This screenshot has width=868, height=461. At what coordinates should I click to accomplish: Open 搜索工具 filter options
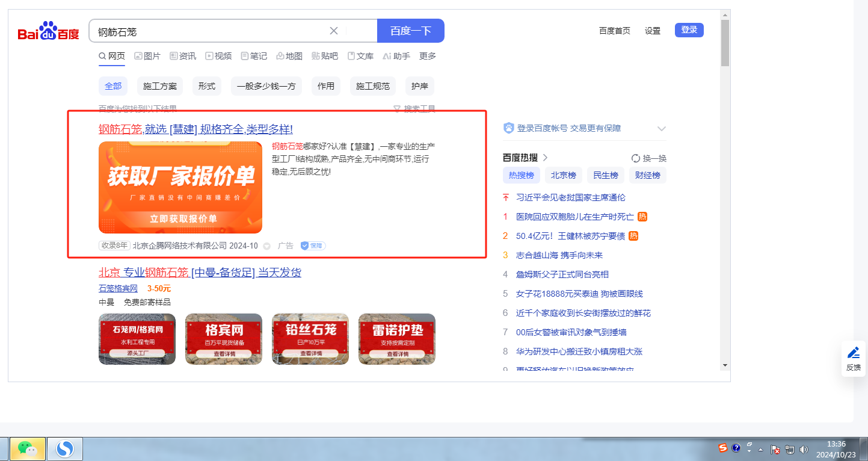point(414,109)
